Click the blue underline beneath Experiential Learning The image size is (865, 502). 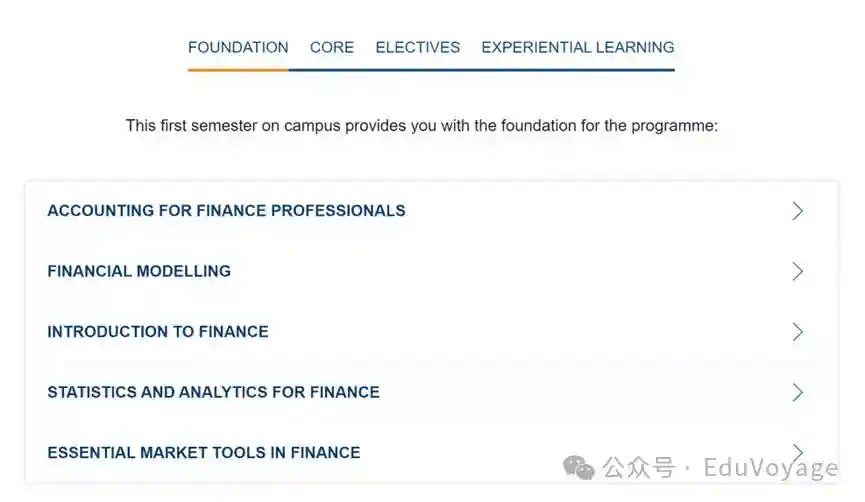(x=578, y=70)
